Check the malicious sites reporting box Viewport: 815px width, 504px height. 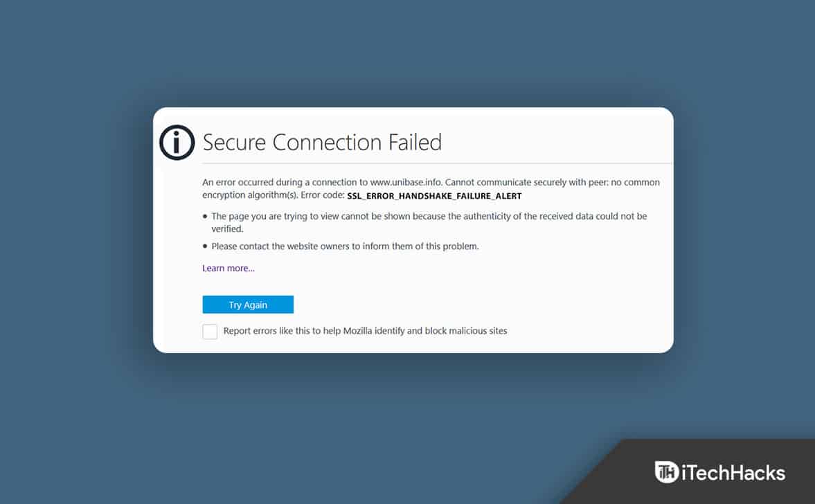pyautogui.click(x=210, y=331)
